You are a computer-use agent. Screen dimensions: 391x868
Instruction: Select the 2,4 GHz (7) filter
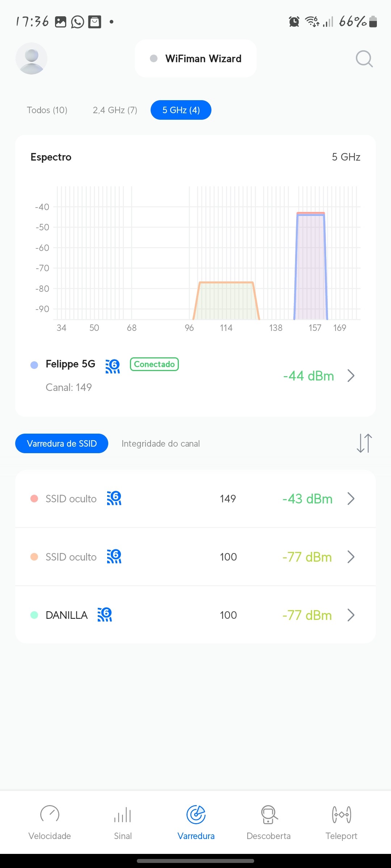115,110
